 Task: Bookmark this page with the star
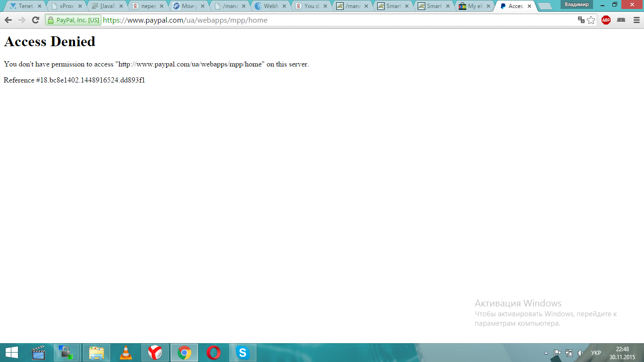coord(591,20)
